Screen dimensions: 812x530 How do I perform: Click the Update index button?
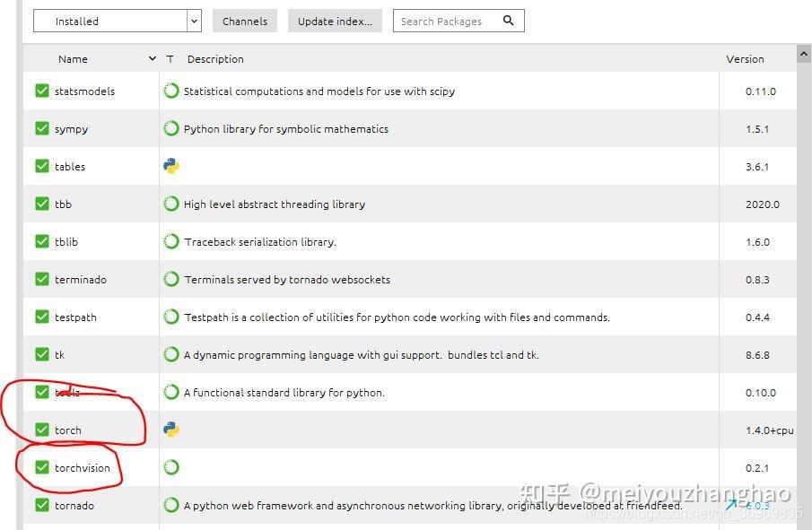point(335,21)
